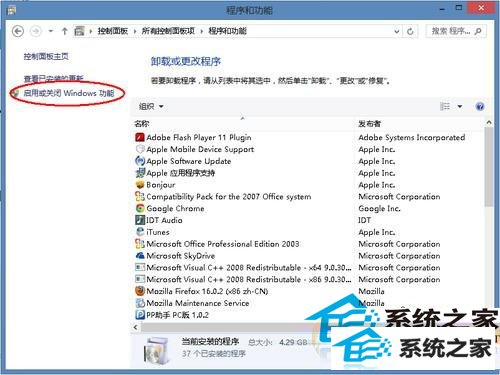The image size is (500, 375).
Task: Go up one folder level
Action: [x=65, y=31]
